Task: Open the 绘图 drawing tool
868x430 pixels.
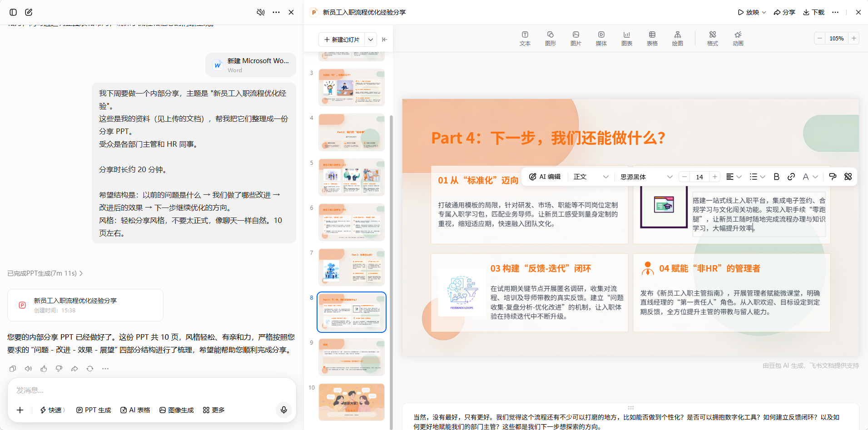Action: pyautogui.click(x=677, y=39)
